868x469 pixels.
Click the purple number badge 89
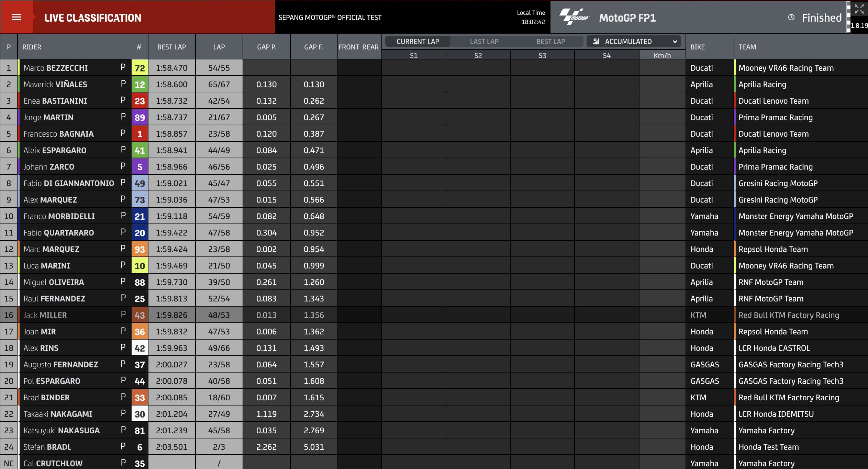tap(140, 117)
